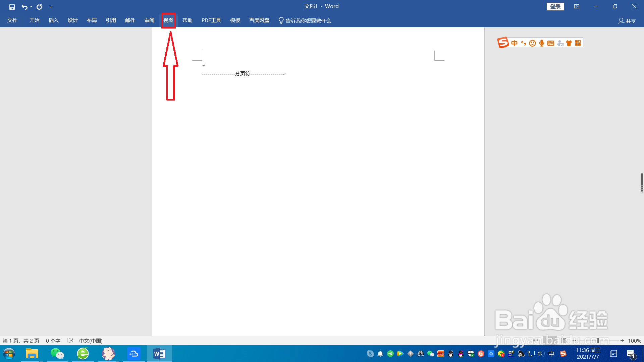Open the Ribbon Display Options button

click(x=577, y=6)
